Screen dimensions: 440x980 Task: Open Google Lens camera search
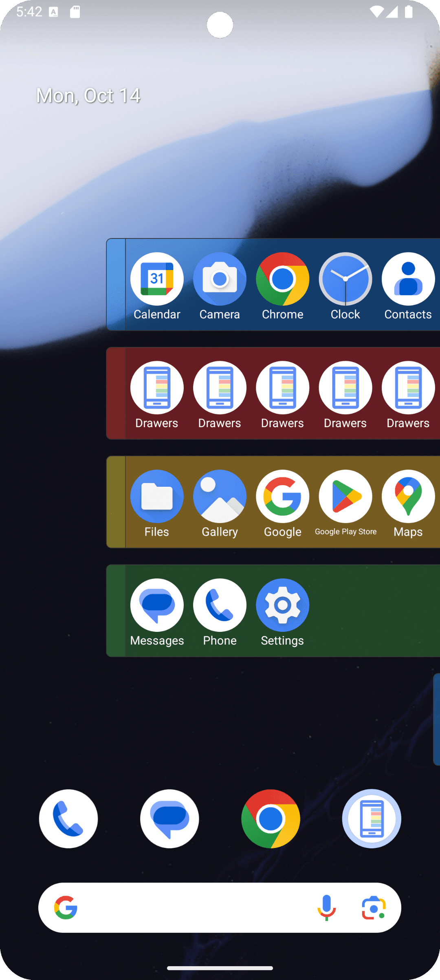tap(374, 907)
